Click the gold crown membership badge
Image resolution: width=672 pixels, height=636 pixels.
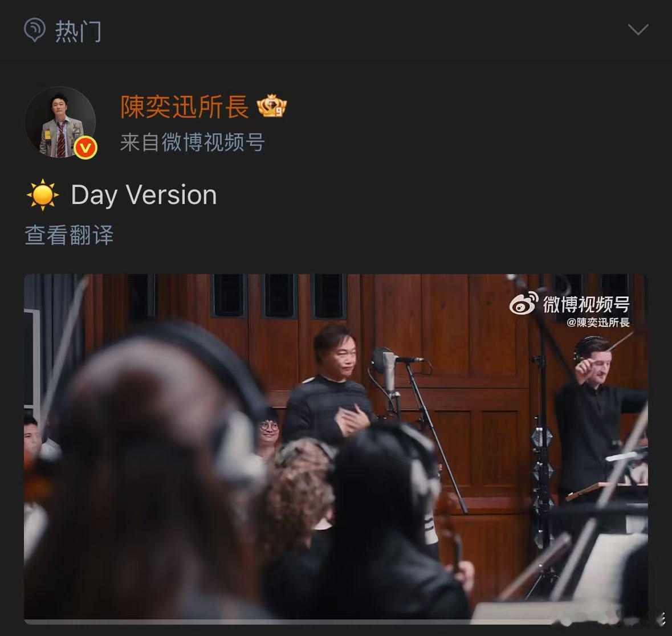tap(272, 106)
